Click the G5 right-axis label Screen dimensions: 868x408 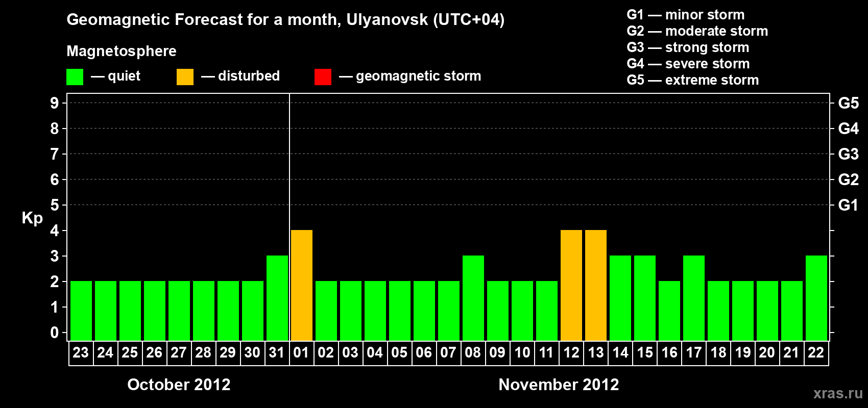coord(849,103)
